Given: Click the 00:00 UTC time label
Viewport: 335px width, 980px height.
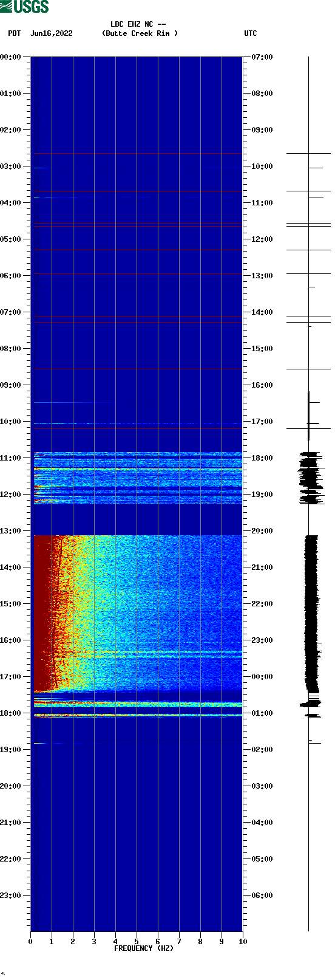Looking at the screenshot, I should [262, 677].
